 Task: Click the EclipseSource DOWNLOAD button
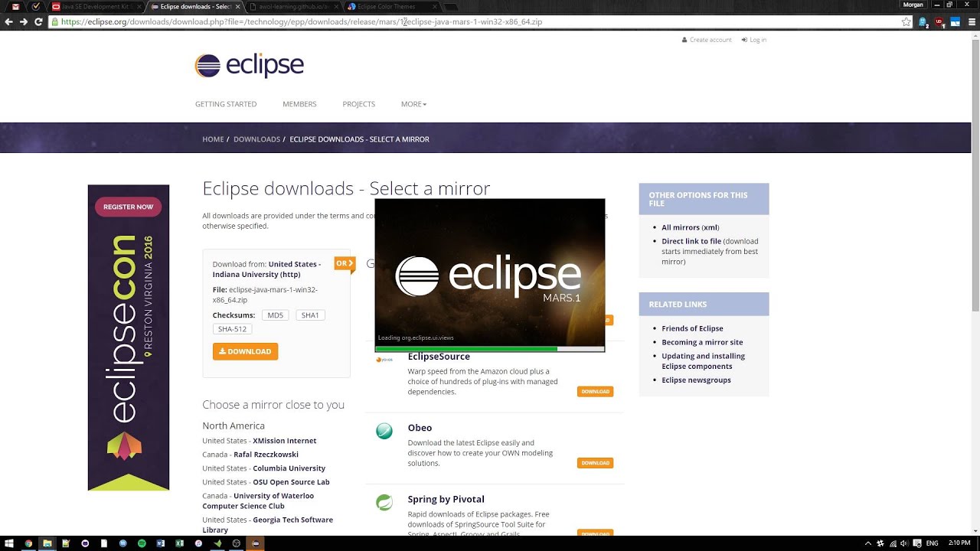point(595,391)
